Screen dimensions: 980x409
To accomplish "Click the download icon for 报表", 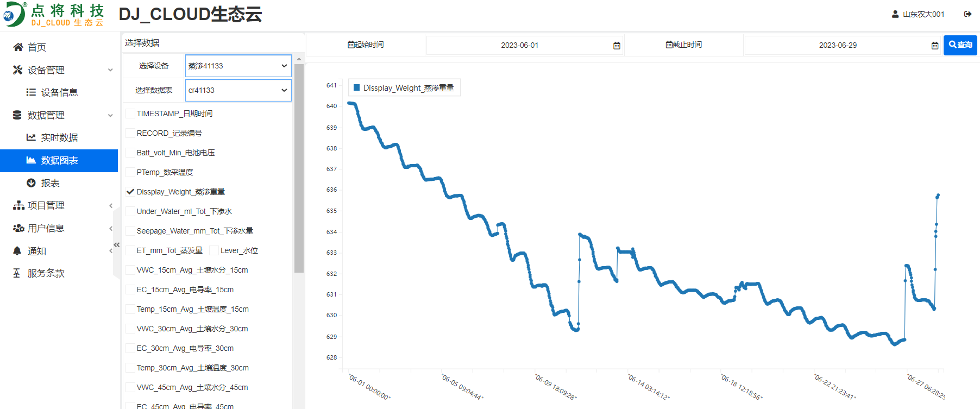I will point(31,183).
